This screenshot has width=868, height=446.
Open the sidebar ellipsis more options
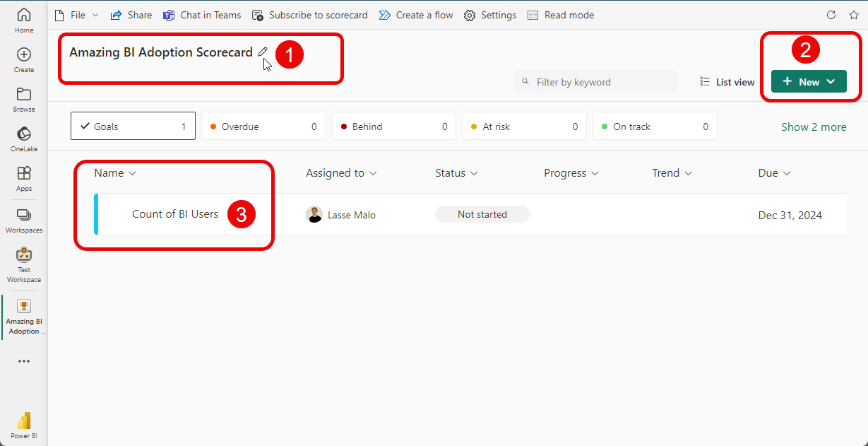24,361
